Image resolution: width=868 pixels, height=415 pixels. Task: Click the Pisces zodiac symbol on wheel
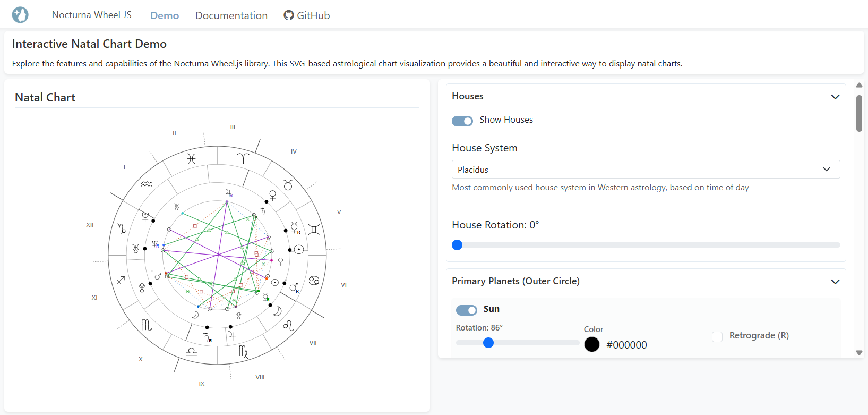pos(191,158)
